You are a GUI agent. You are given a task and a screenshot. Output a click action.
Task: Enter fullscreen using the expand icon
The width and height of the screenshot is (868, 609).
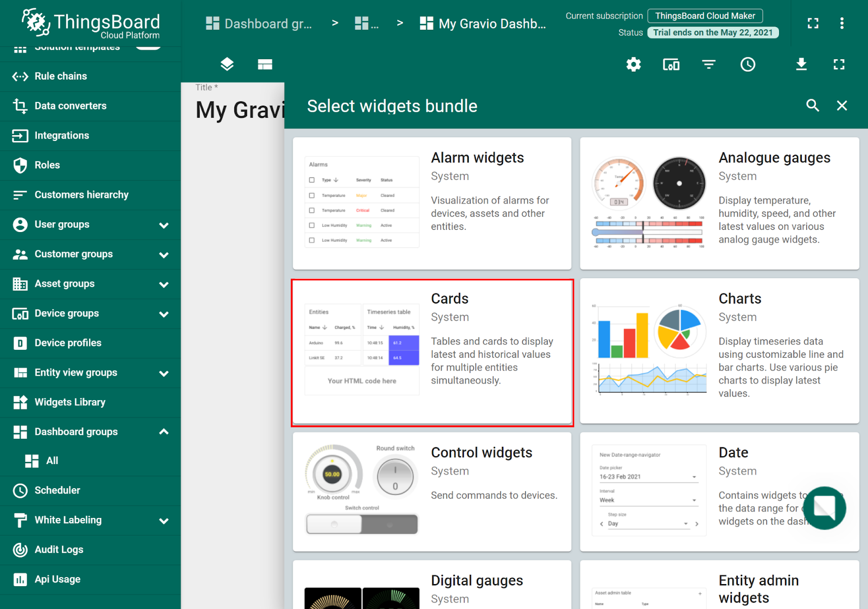839,65
